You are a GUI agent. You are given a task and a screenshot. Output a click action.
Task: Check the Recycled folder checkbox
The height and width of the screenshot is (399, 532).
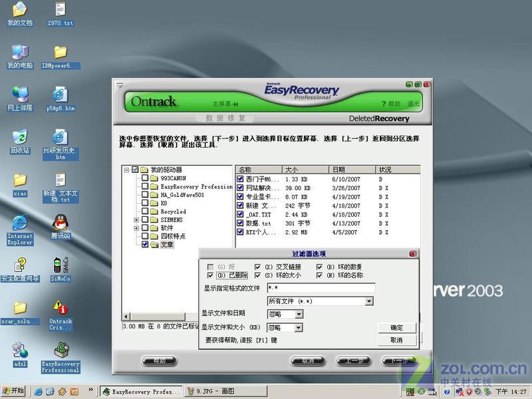point(145,211)
